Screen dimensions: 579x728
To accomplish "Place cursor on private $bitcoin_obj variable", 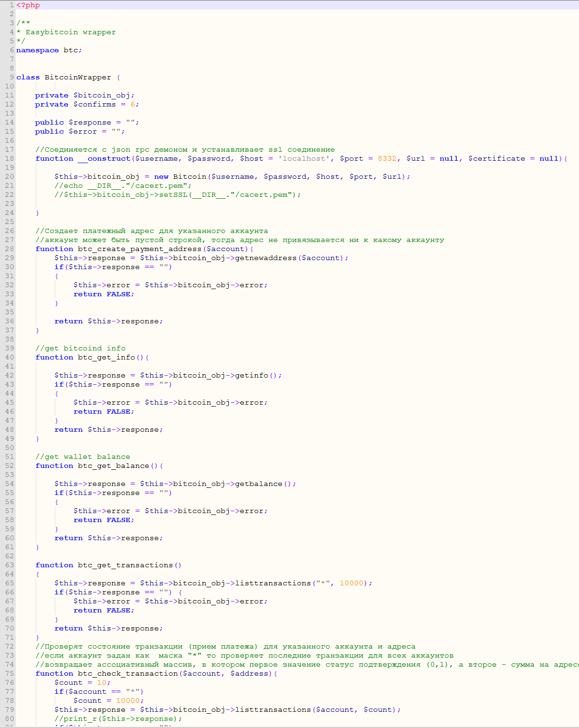I will (x=103, y=95).
